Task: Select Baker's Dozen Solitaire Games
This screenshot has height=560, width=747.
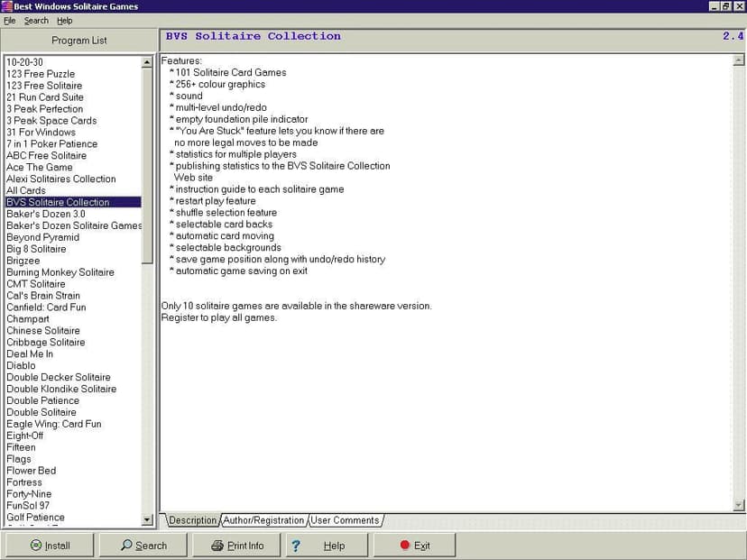Action: pyautogui.click(x=73, y=225)
